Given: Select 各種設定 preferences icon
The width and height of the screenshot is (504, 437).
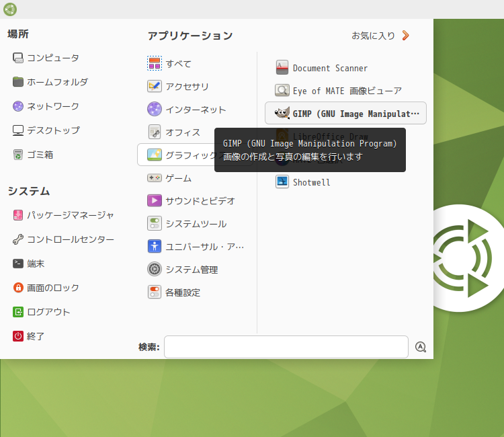Looking at the screenshot, I should [x=155, y=292].
